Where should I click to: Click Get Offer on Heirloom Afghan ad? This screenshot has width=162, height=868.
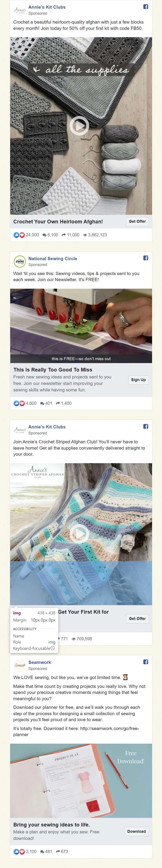[137, 221]
